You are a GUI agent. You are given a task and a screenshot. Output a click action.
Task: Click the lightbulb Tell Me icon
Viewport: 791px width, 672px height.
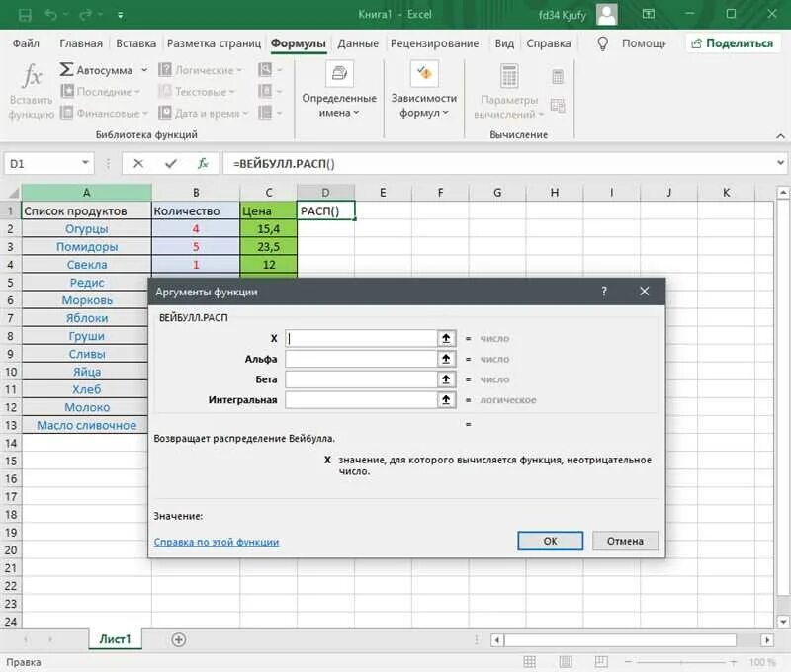(603, 43)
